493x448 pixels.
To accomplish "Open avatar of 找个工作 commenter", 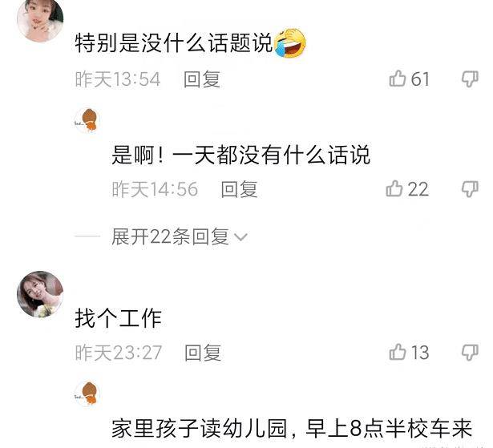I will tap(40, 294).
